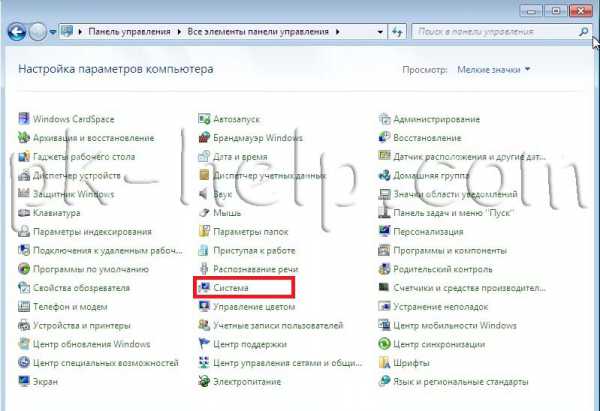The width and height of the screenshot is (600, 411).
Task: Click the Гаджеты рабочего стола icon
Action: tap(24, 156)
